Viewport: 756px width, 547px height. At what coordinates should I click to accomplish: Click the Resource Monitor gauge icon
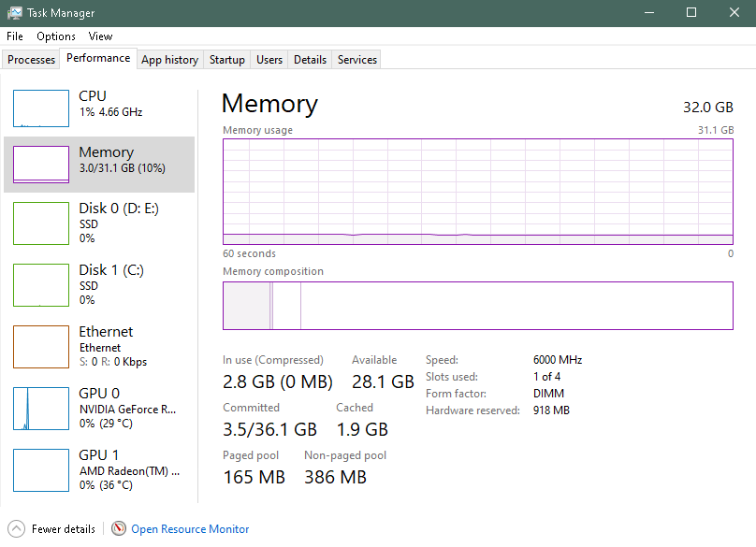119,528
